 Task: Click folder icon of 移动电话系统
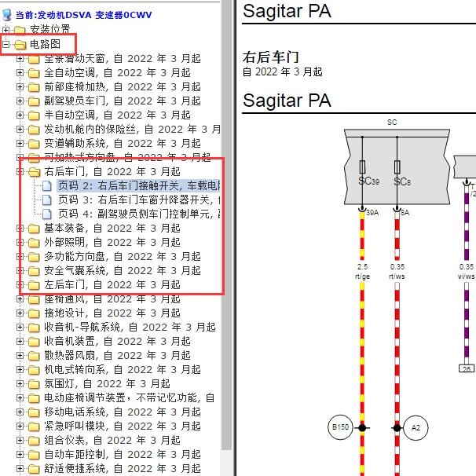[x=34, y=412]
